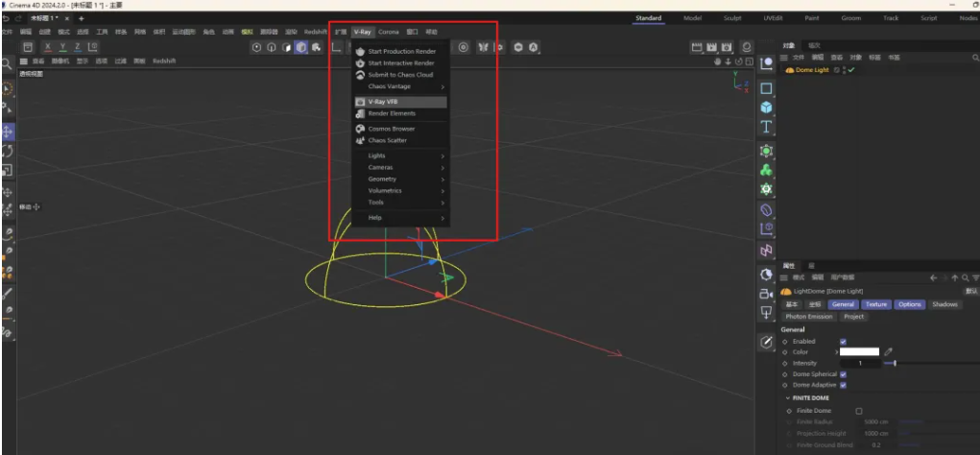Screen dimensions: 980x455
Task: Toggle the Dome Spherical checkbox
Action: coord(843,374)
